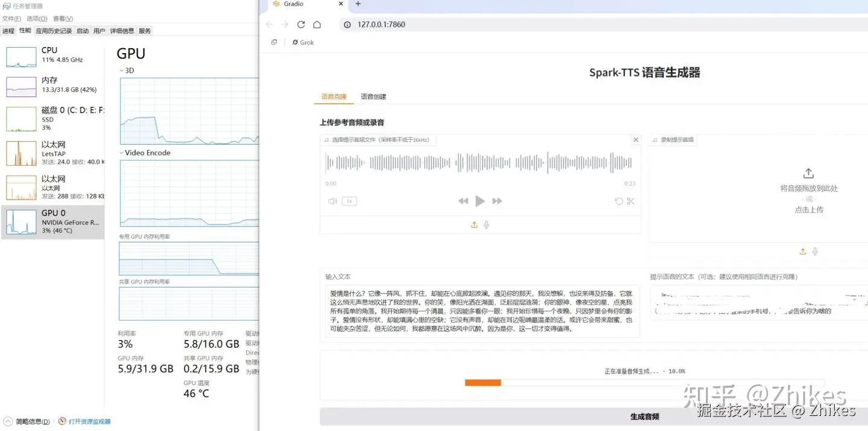This screenshot has height=431, width=868.
Task: Open 选项(O) menu in Task Manager
Action: (x=37, y=19)
